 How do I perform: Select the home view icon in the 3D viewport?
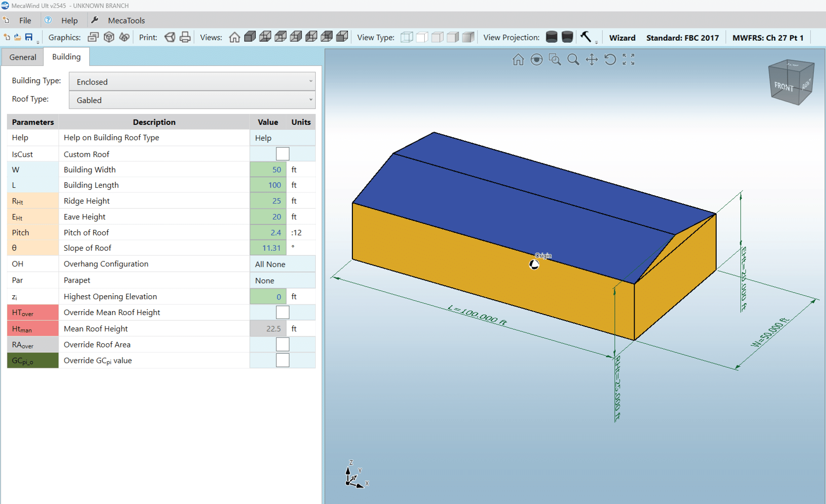click(x=518, y=59)
